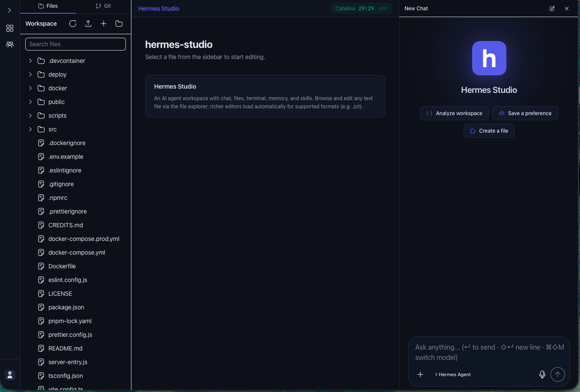Open the README.md file
Screen dimensions: 580x392
(x=65, y=348)
